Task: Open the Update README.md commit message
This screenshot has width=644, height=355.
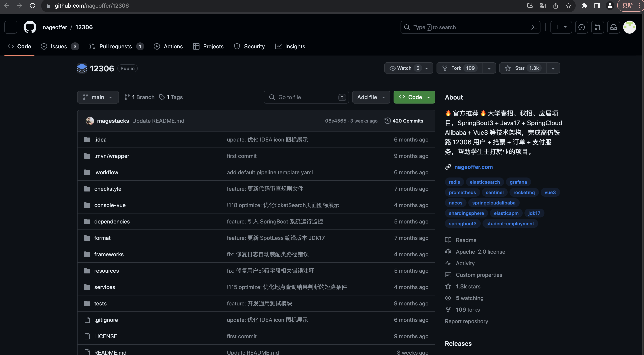Action: (x=158, y=121)
